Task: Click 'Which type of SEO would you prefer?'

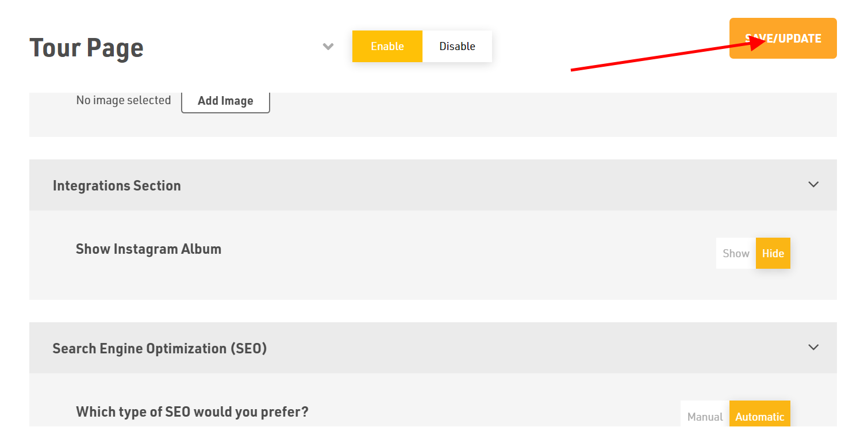Action: tap(192, 412)
